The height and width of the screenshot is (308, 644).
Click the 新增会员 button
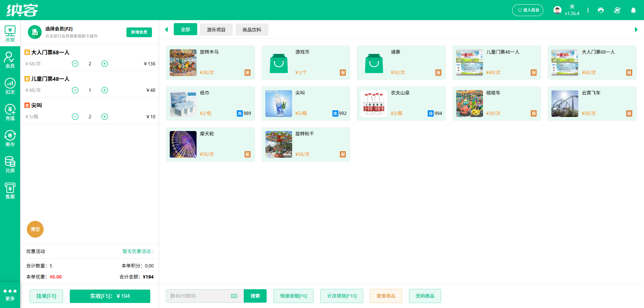point(139,32)
